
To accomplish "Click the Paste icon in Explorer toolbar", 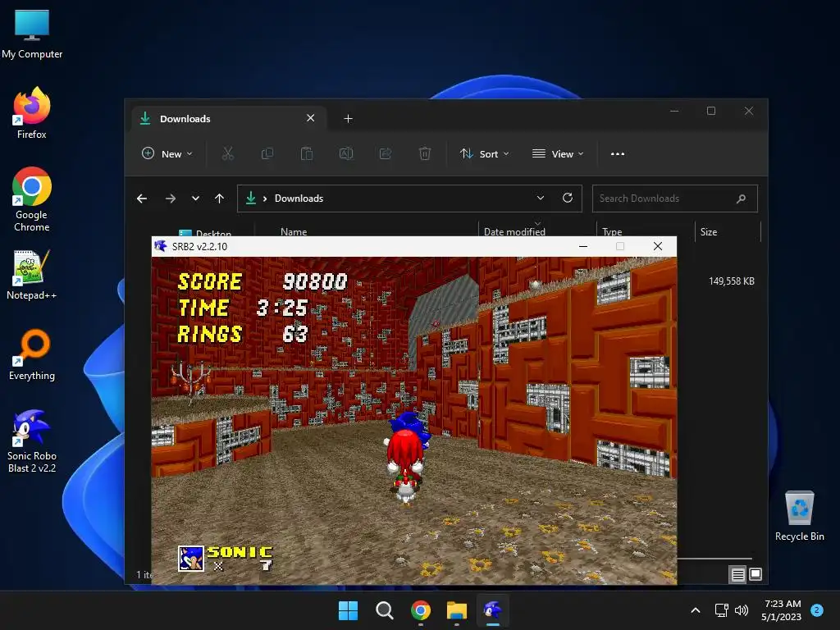I will tap(307, 153).
